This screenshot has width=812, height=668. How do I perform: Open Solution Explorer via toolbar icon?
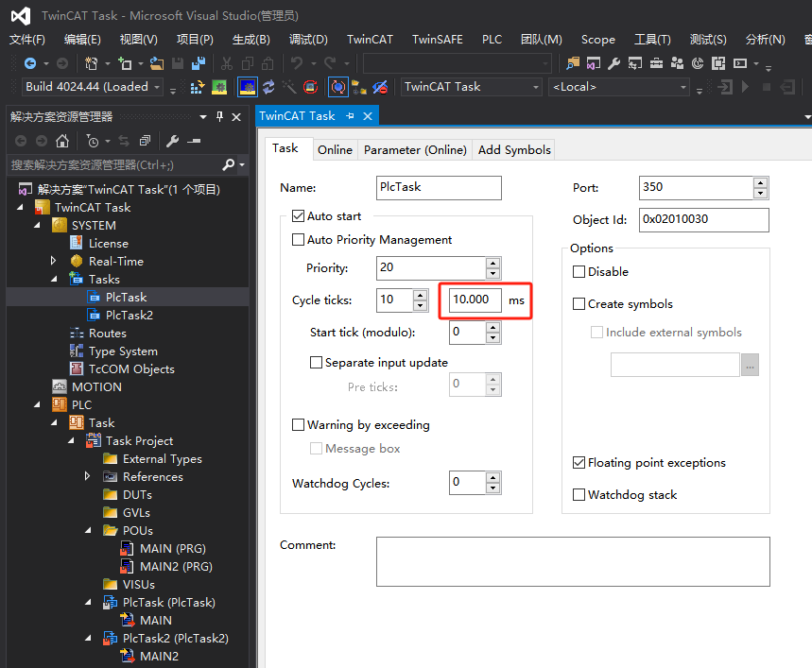tap(594, 63)
